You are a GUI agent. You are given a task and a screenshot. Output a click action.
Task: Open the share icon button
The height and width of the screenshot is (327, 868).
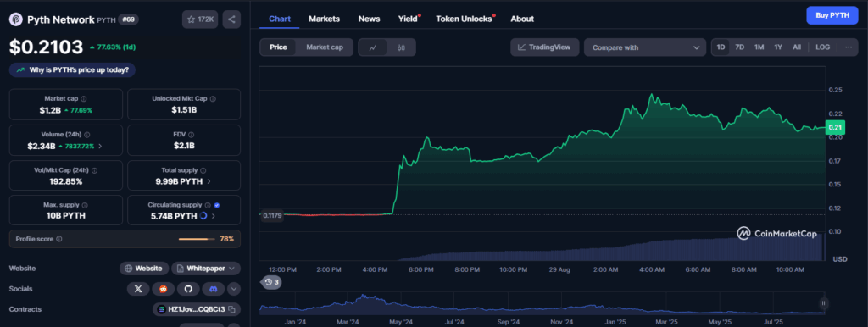pos(231,19)
